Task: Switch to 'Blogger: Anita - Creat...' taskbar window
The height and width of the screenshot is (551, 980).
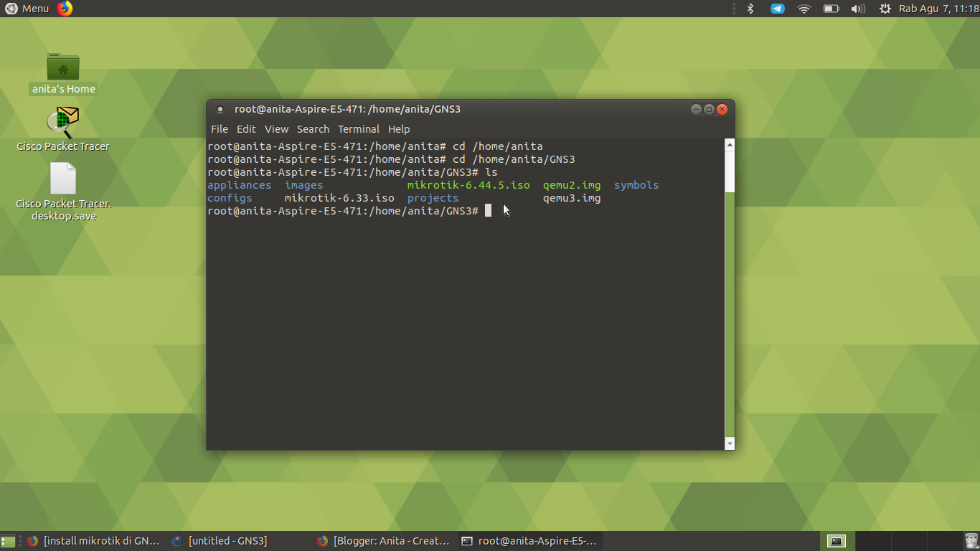Action: pyautogui.click(x=384, y=541)
